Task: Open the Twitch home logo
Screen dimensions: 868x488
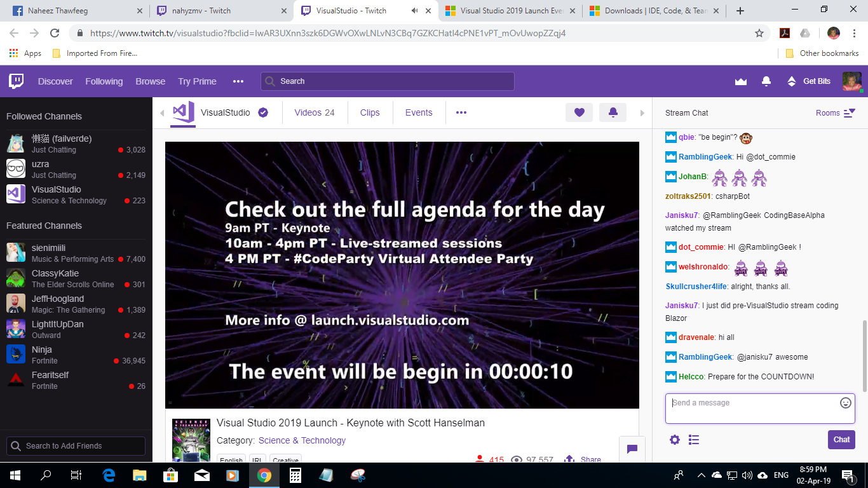Action: click(x=17, y=81)
